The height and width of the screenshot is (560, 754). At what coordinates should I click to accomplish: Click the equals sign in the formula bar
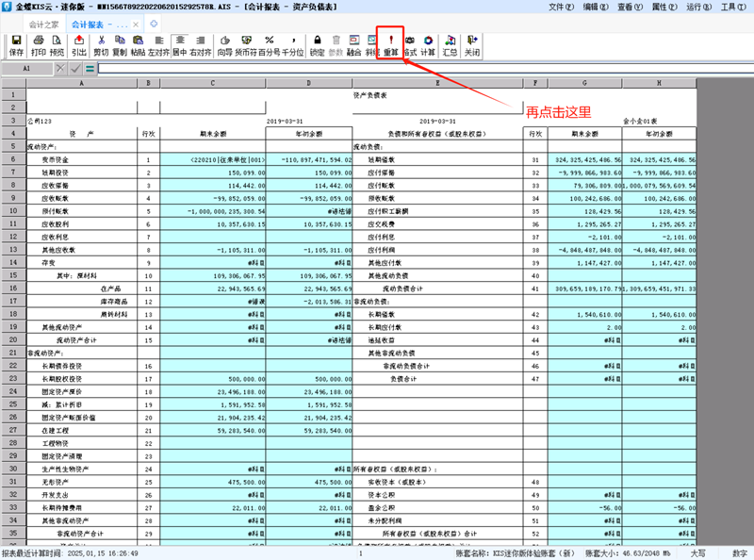[x=90, y=69]
